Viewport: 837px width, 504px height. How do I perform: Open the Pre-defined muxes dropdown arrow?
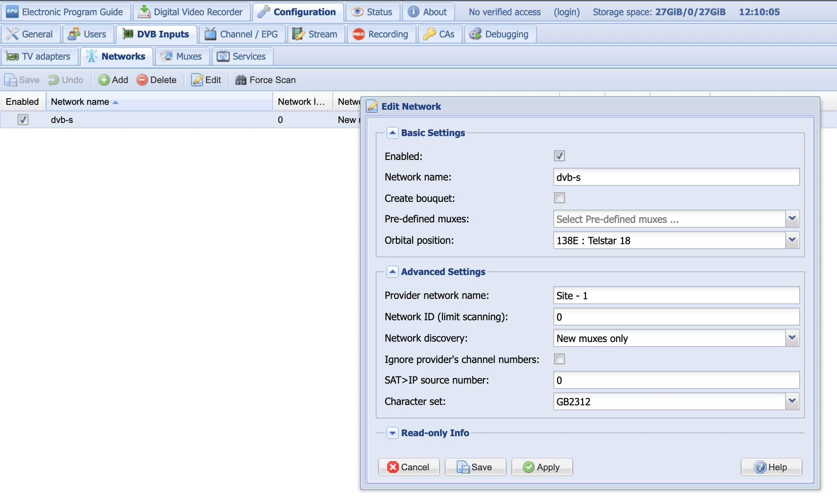point(793,219)
